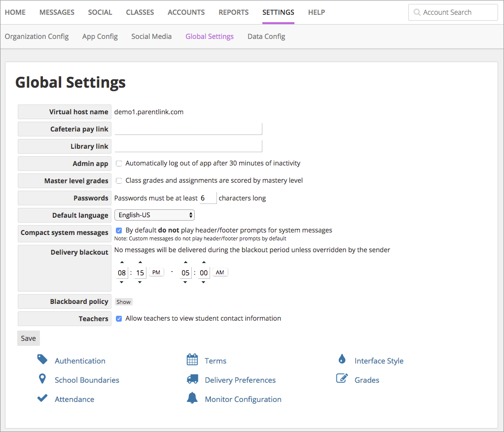Click the Save button
Image resolution: width=504 pixels, height=432 pixels.
click(x=29, y=338)
